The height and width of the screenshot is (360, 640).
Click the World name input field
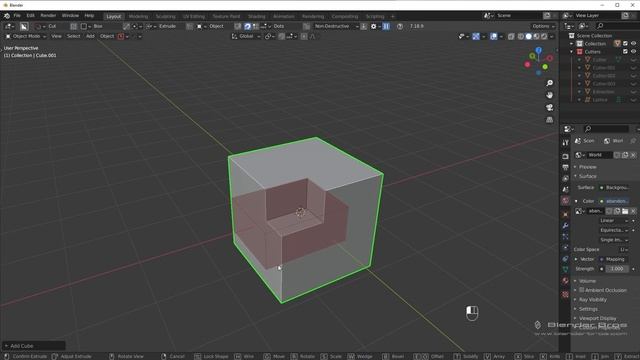[599, 155]
